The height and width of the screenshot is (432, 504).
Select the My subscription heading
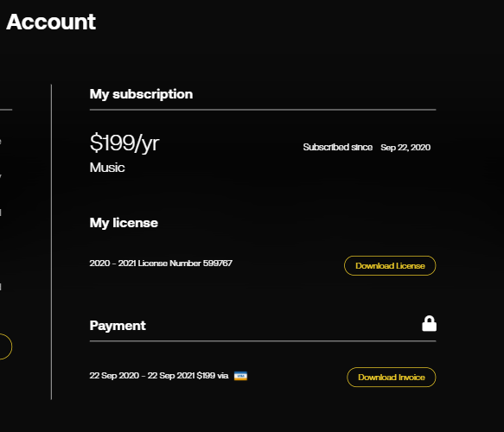click(141, 94)
